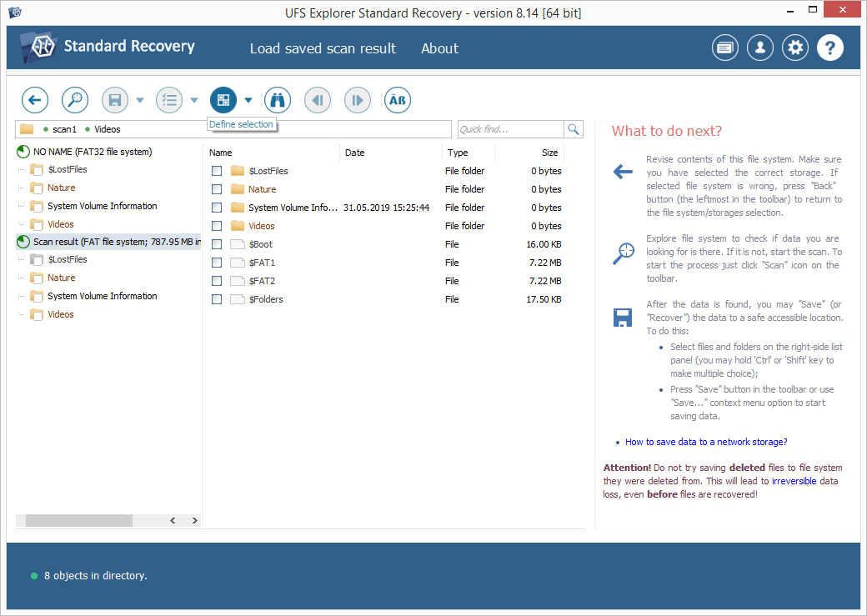Expand $LostFiles under NO NAME tree
867x616 pixels.
click(21, 169)
